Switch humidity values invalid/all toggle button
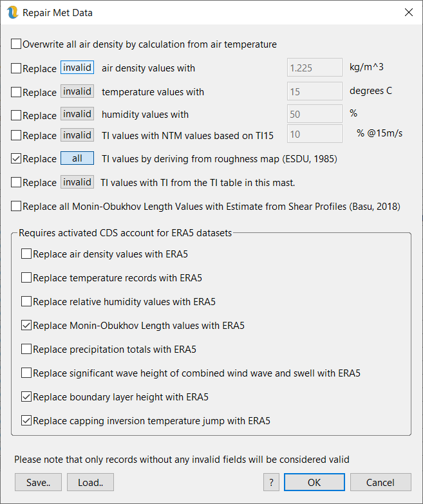Image resolution: width=423 pixels, height=504 pixels. [x=77, y=115]
